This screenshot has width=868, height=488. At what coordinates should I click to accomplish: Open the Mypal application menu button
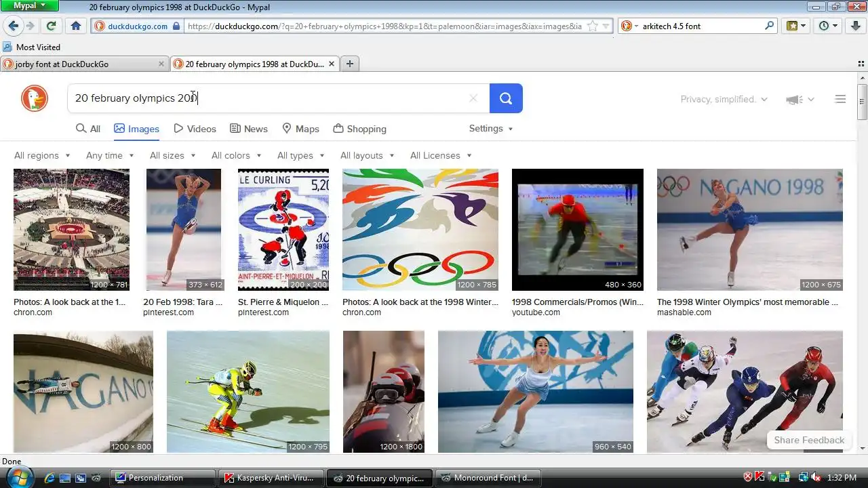pos(31,5)
